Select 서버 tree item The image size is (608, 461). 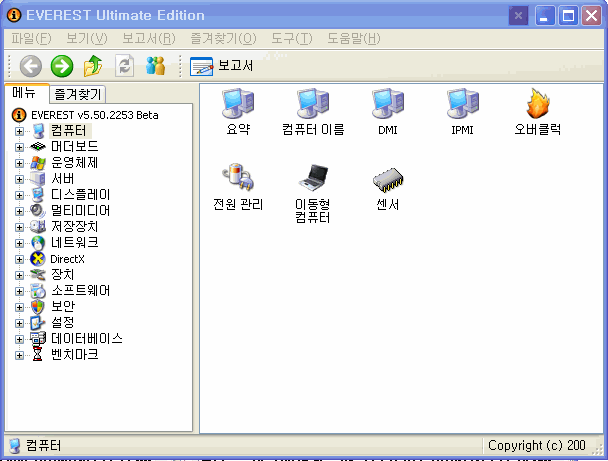coord(62,179)
